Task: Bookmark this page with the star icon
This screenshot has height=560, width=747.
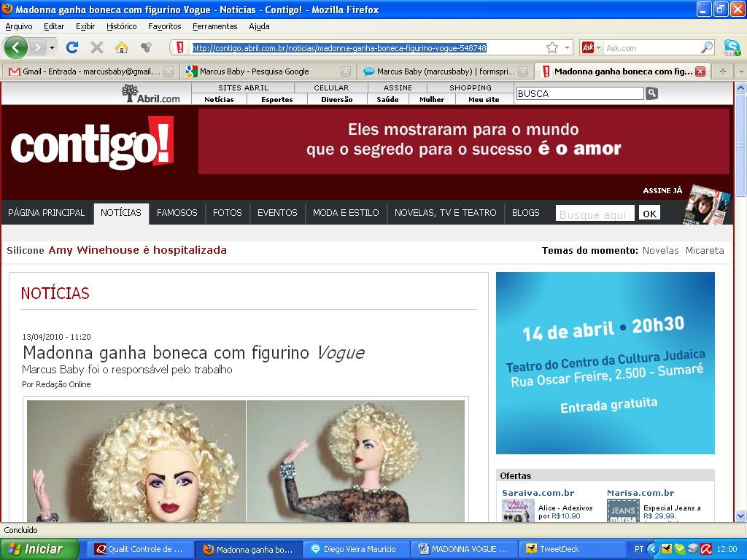Action: point(552,47)
